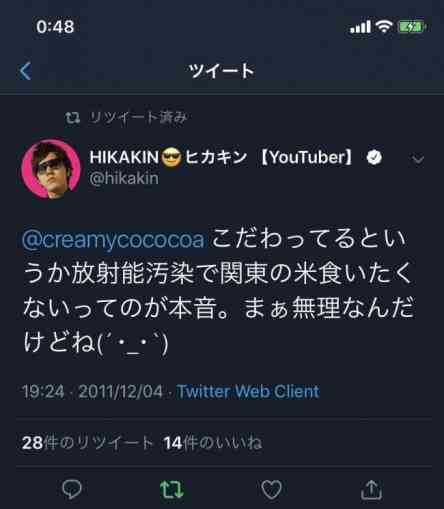Screen dimensions: 444x509
Task: Tap the verified badge next to HIKAKIN
Action: click(x=374, y=157)
